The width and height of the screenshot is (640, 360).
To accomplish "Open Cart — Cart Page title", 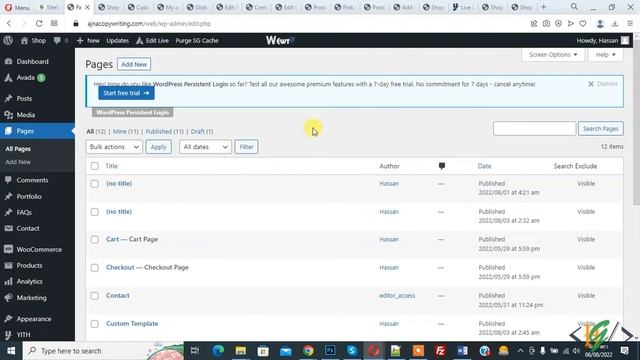I will [132, 239].
